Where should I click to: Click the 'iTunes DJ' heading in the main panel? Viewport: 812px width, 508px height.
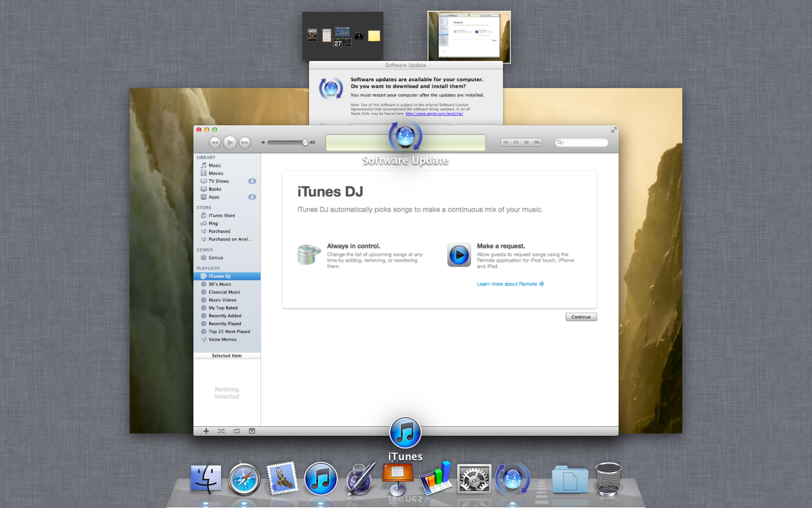click(330, 192)
